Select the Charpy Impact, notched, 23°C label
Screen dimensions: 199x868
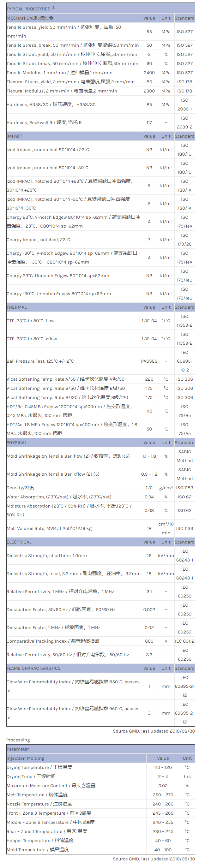tap(39, 240)
